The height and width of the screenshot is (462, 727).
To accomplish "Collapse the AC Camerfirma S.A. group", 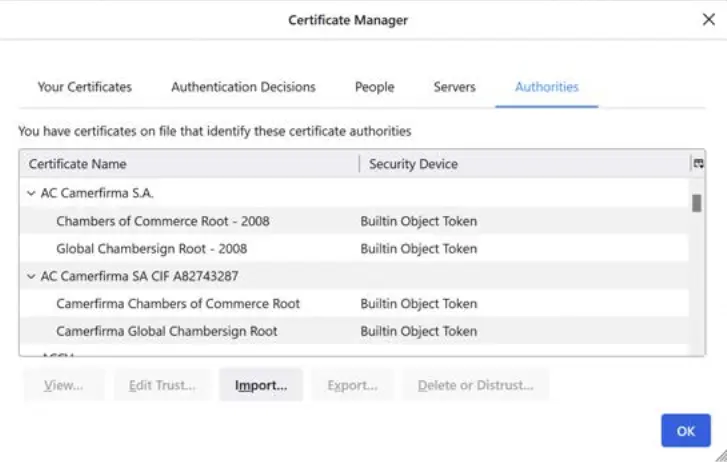I will [x=31, y=193].
